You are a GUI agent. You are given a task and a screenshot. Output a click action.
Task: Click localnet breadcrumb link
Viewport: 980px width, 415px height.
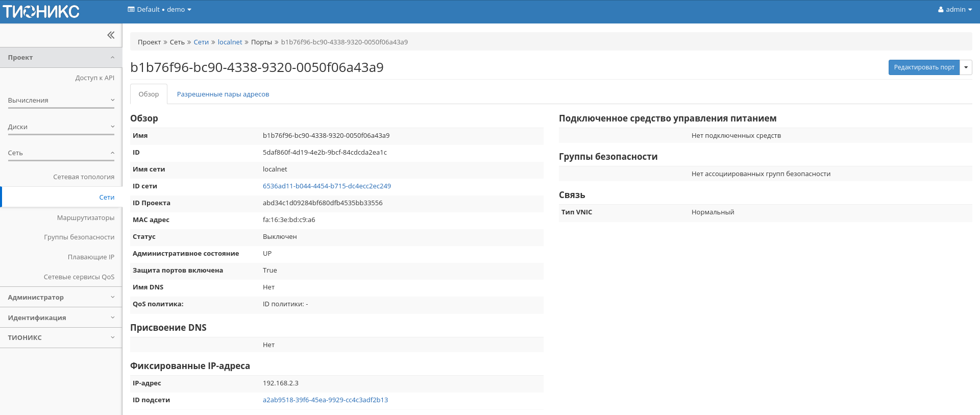230,42
